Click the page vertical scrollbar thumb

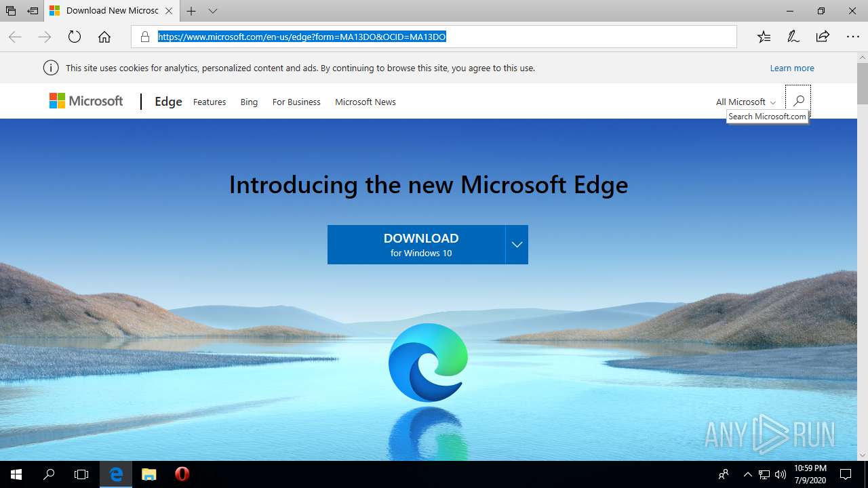[862, 83]
